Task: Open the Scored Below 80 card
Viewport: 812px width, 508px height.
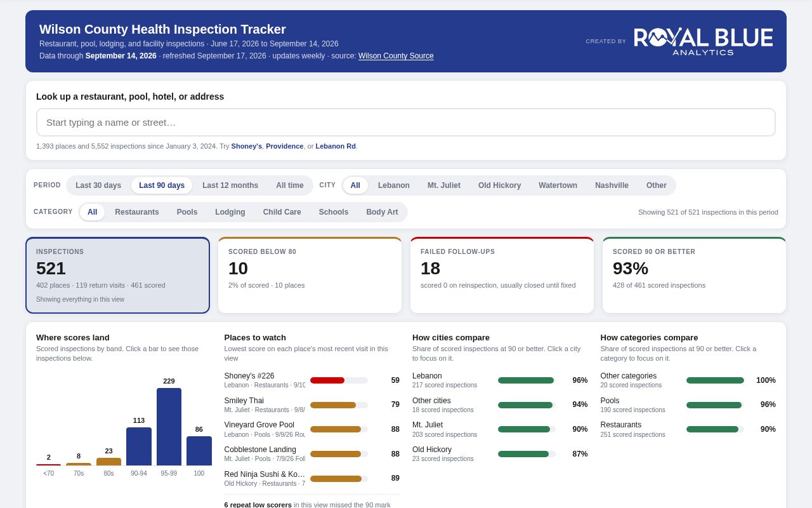Action: (310, 276)
